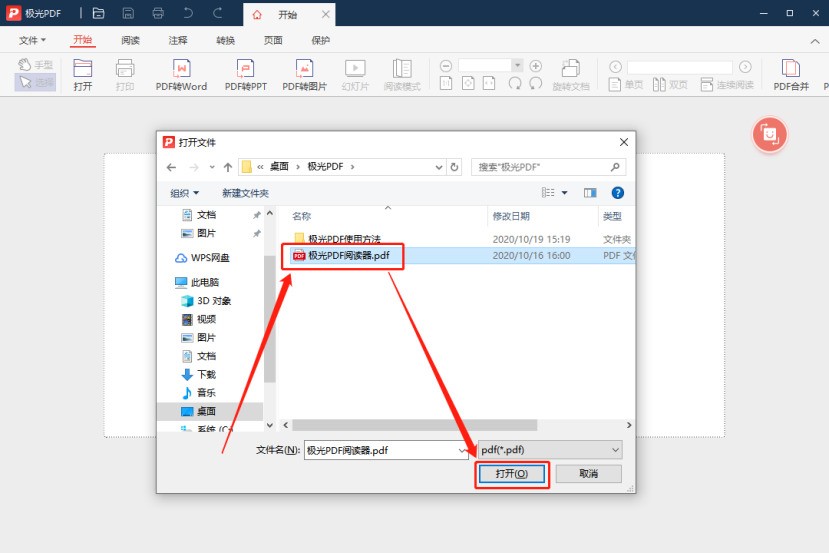Click the previous page arrow icon
829x553 pixels.
[x=615, y=67]
